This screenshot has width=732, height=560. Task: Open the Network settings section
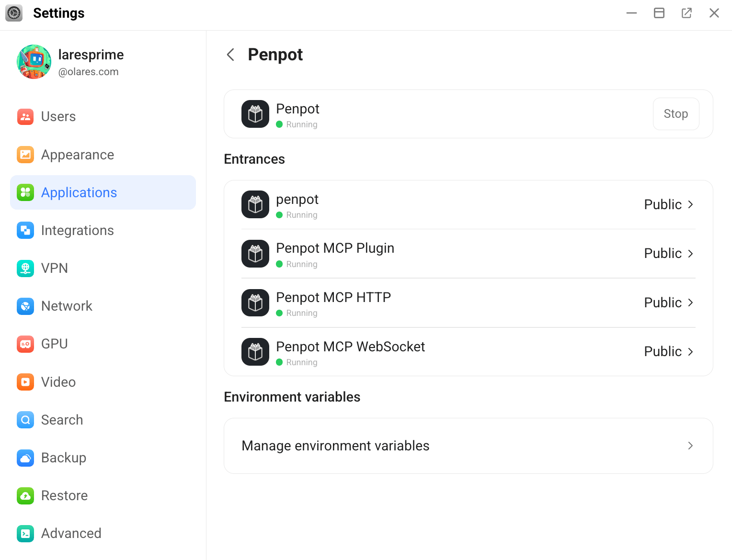[103, 306]
